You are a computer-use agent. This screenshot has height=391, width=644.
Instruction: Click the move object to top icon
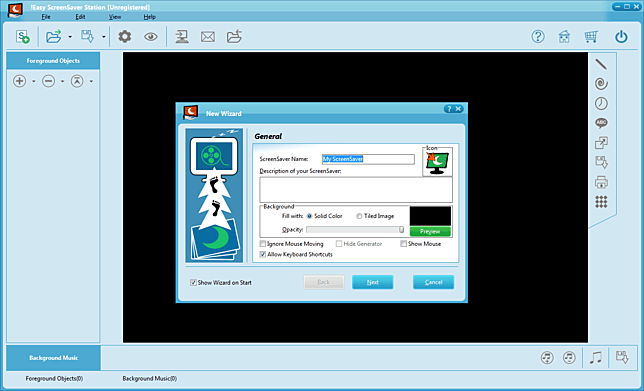77,81
